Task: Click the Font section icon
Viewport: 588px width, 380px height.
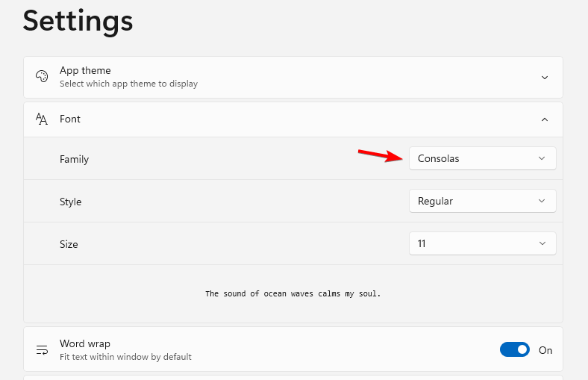Action: 42,119
